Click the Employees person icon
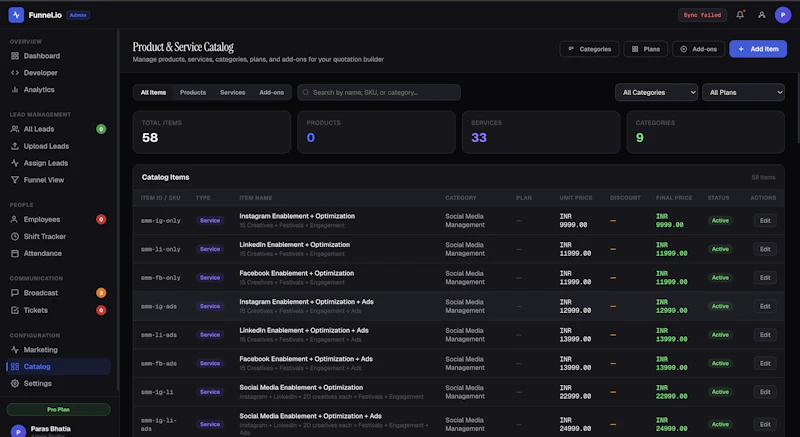 (15, 219)
